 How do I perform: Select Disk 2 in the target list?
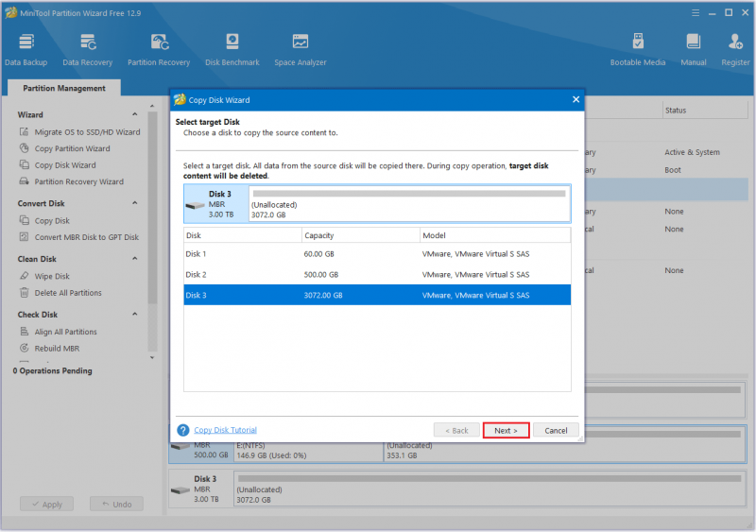point(377,274)
